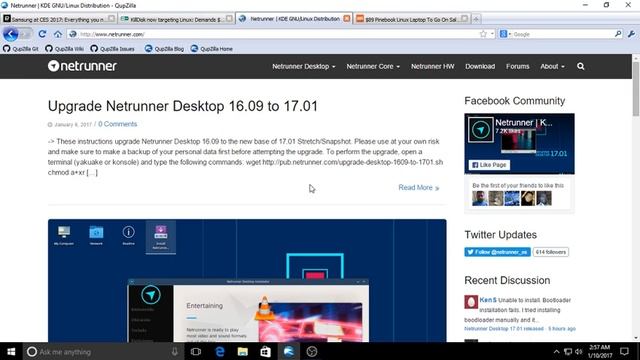Open Netrunner HW page
This screenshot has width=640, height=360.
click(x=432, y=67)
